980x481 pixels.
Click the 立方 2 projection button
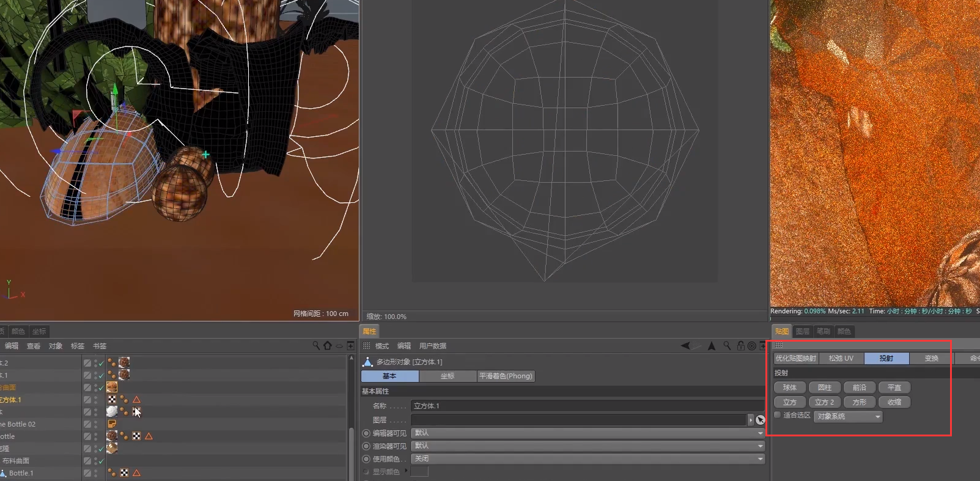coord(825,402)
